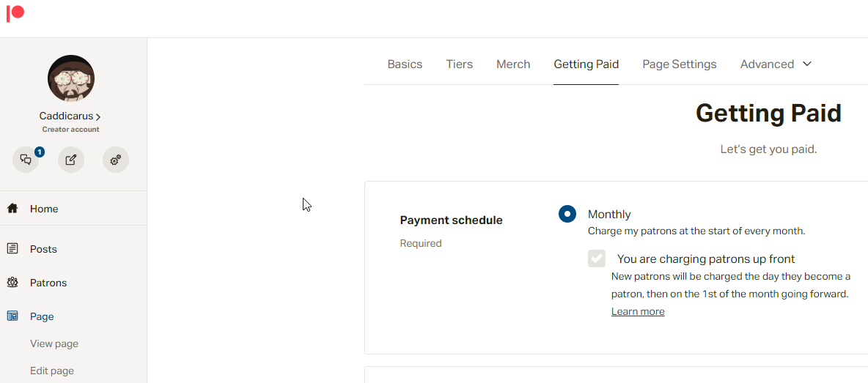Click the Patrons people icon
868x383 pixels.
(x=12, y=283)
